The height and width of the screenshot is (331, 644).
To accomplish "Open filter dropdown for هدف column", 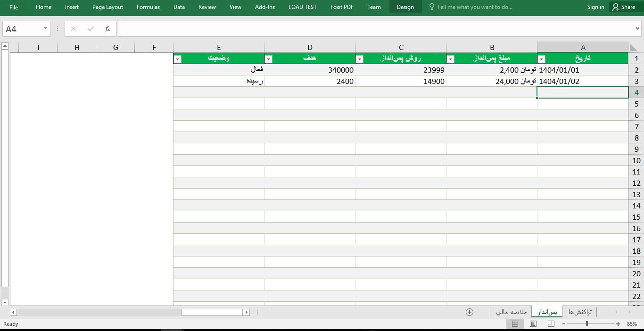I will (268, 59).
